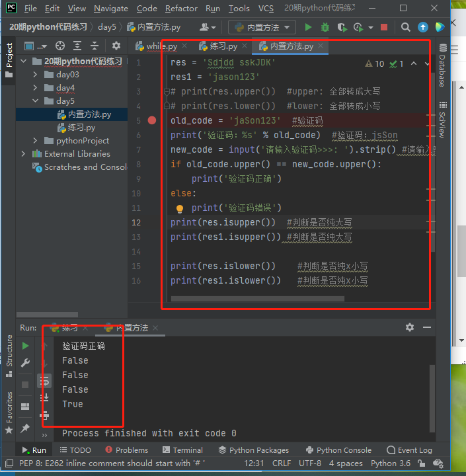
Task: Open the run configuration 内置方法 dropdown
Action: [262, 27]
